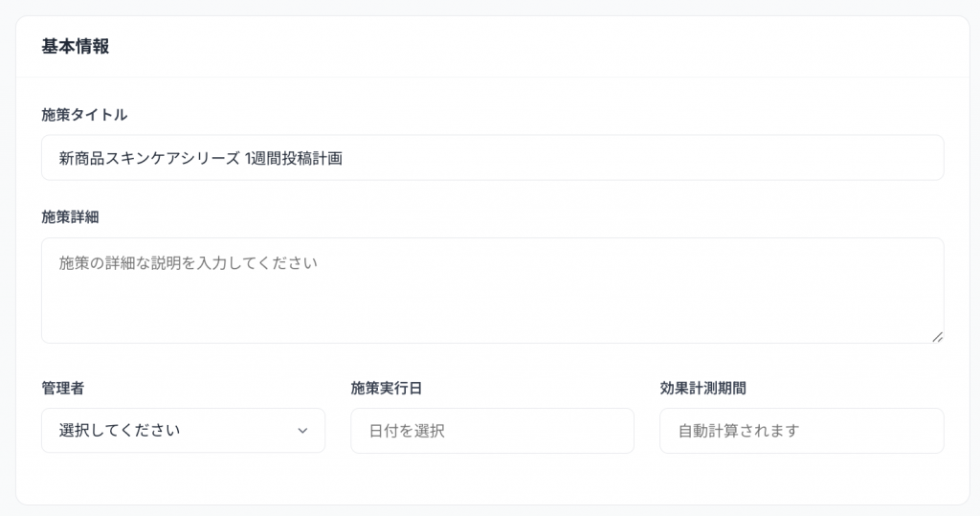The height and width of the screenshot is (516, 980).
Task: Click the resize handle of 施策詳細 textarea
Action: (x=937, y=336)
